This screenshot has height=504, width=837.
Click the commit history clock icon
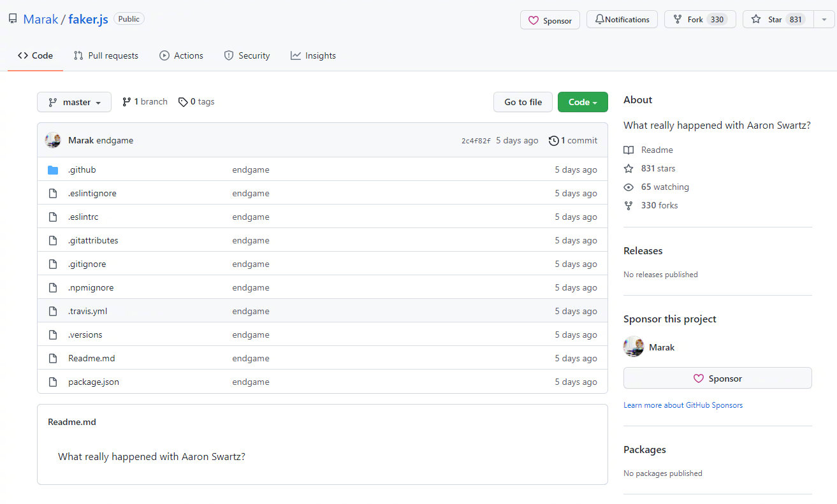point(553,140)
